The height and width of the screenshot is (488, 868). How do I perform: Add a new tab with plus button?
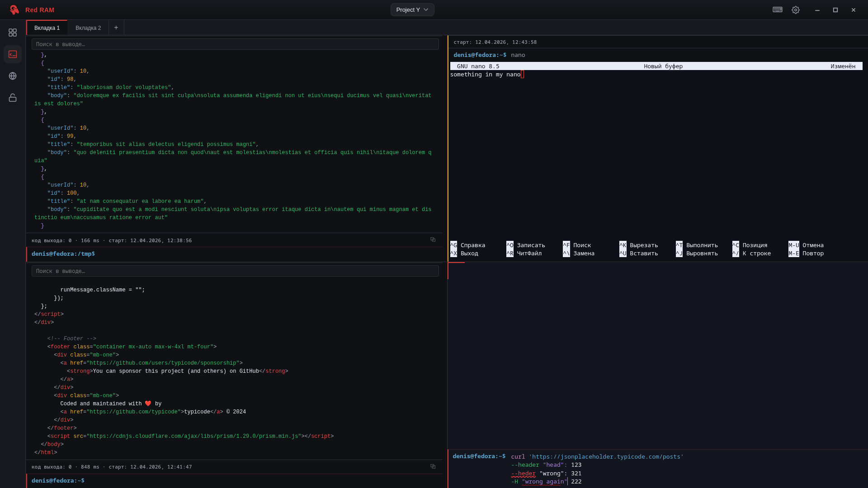[116, 28]
